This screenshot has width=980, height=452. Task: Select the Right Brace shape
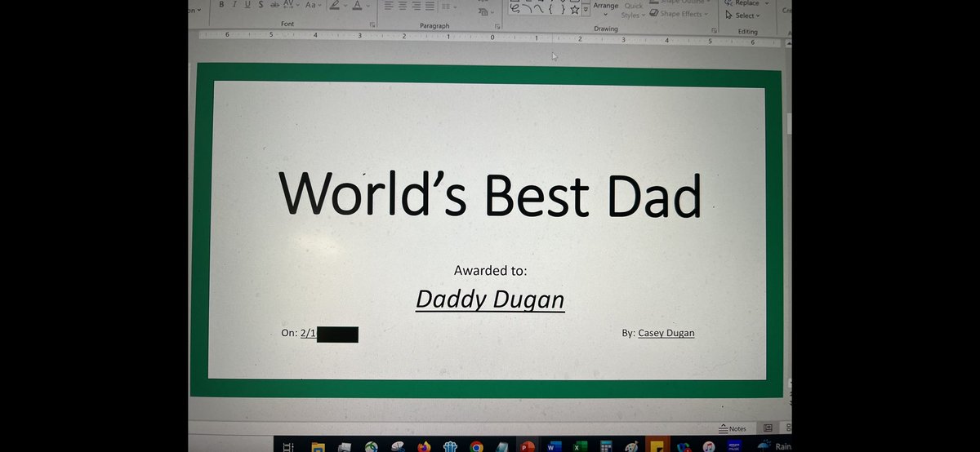pos(563,10)
